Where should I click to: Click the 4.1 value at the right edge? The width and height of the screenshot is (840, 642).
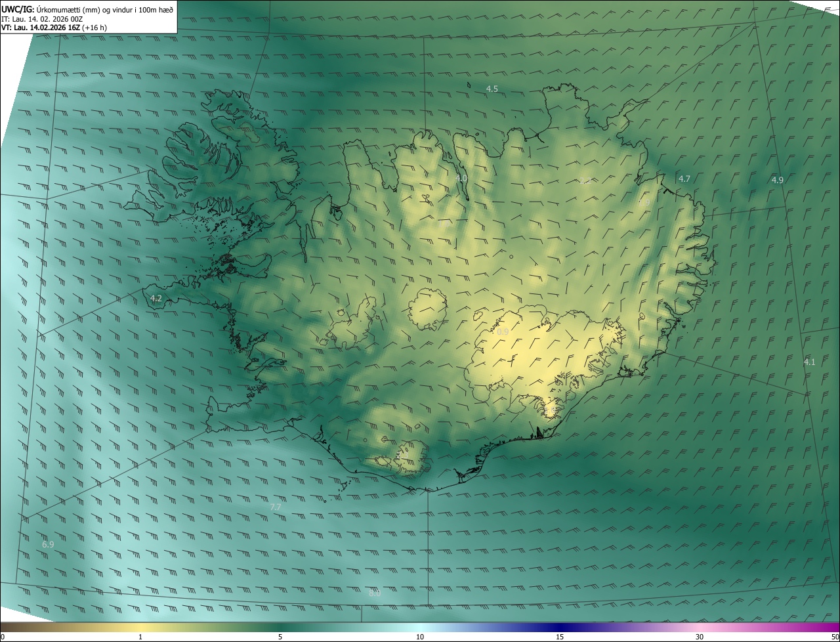pyautogui.click(x=809, y=362)
